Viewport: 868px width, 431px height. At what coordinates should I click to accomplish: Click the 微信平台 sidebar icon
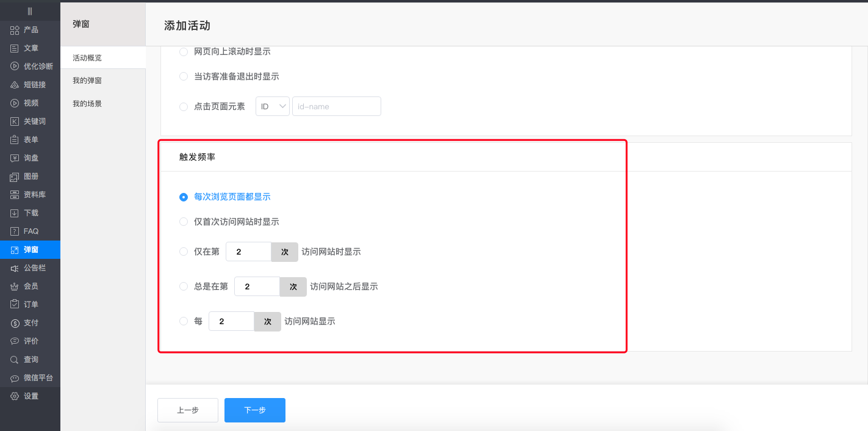pyautogui.click(x=30, y=377)
